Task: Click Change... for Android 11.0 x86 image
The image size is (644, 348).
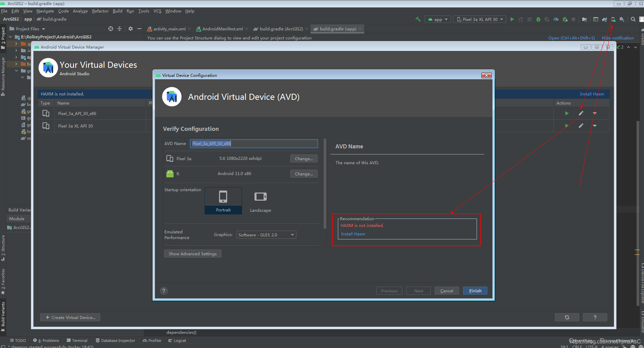Action: [x=304, y=174]
